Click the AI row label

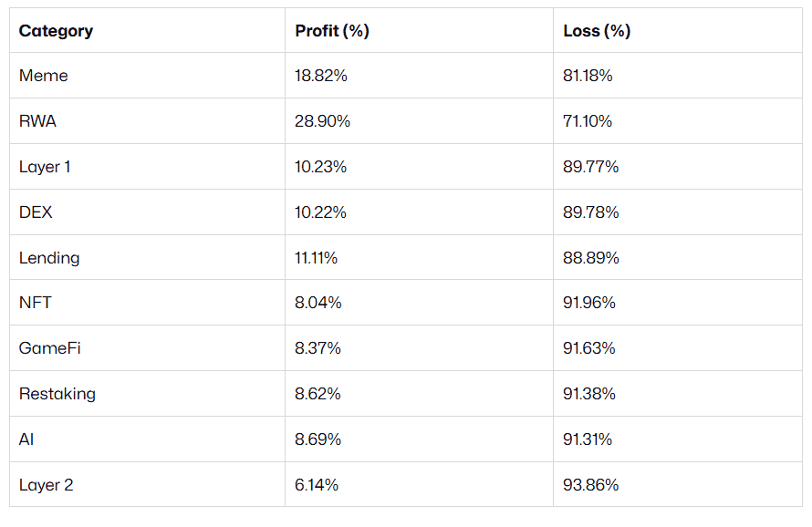click(x=26, y=439)
